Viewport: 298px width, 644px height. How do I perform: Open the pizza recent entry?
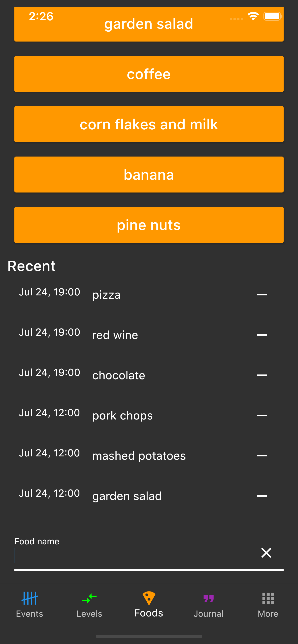(x=107, y=295)
